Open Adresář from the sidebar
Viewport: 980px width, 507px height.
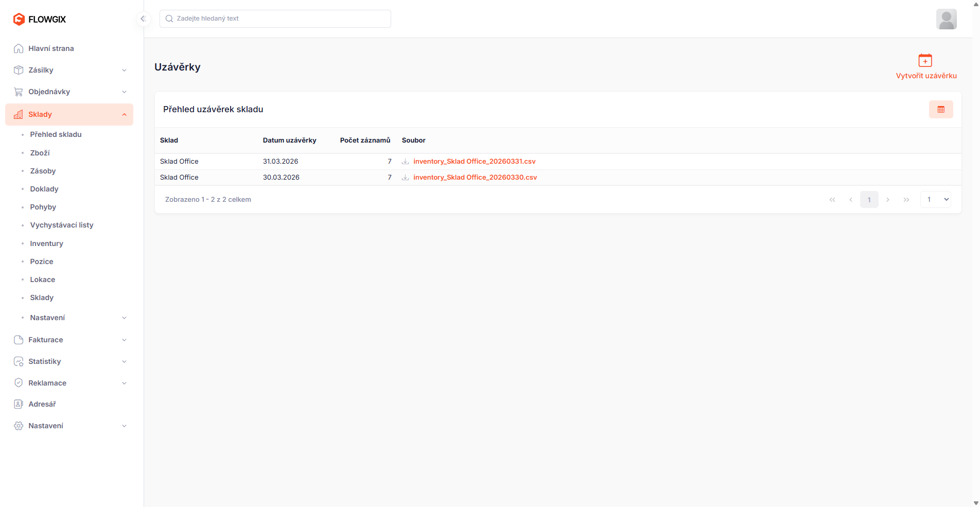42,404
